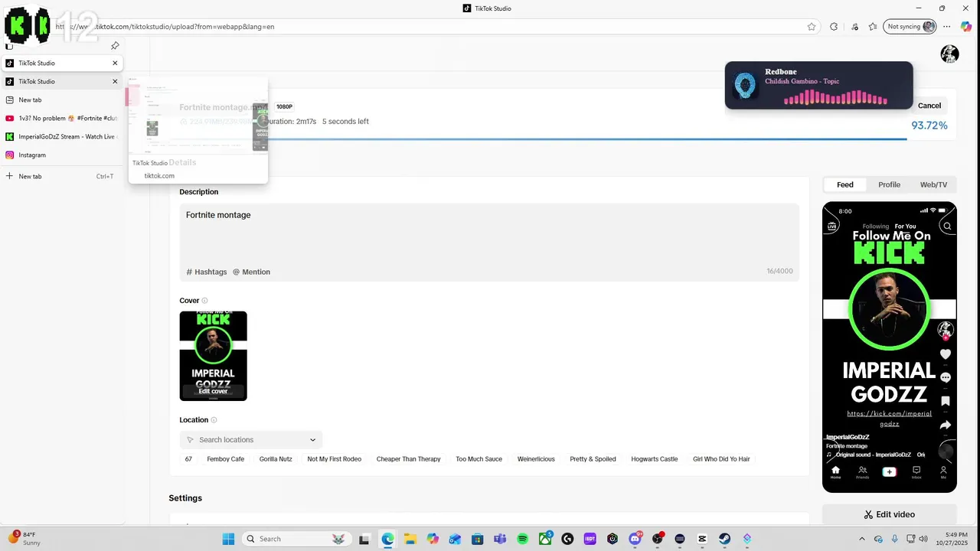Click the Inbox icon in the preview bar
Viewport: 980px width, 551px height.
[916, 471]
